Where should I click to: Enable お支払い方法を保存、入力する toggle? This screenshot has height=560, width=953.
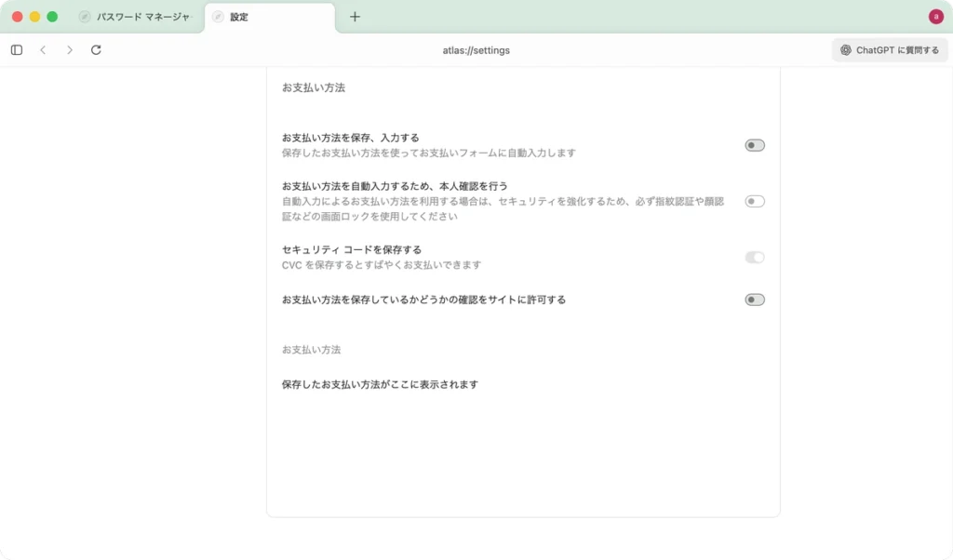coord(753,144)
